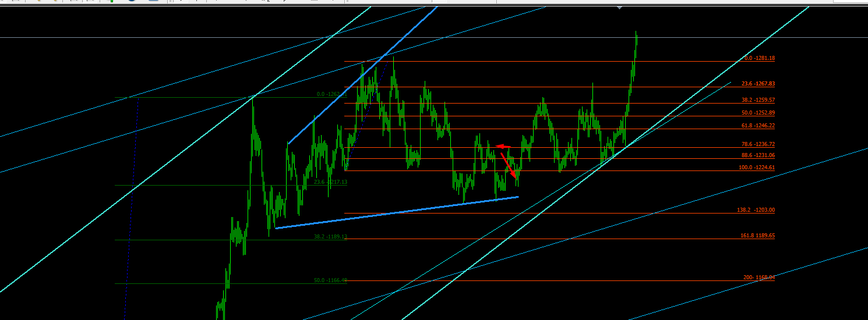Select the 138.2 -1203.00 extension label
This screenshot has height=320, width=868.
(x=756, y=210)
